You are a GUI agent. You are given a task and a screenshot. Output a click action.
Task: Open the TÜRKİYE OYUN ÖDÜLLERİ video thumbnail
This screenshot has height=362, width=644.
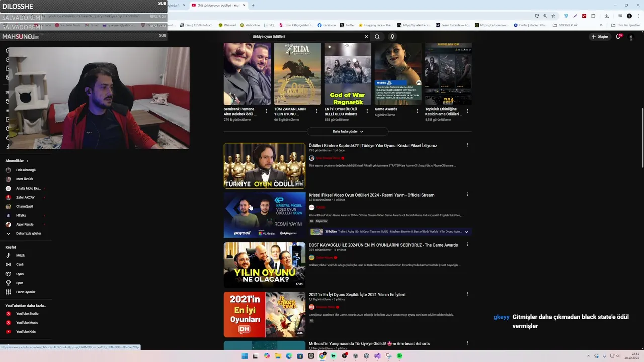coord(265,165)
